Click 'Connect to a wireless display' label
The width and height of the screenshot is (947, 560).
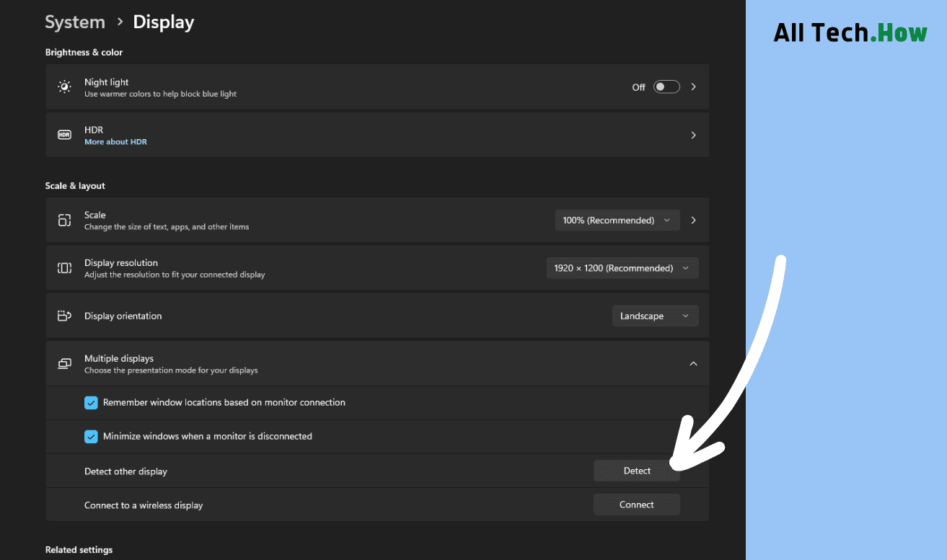tap(144, 505)
